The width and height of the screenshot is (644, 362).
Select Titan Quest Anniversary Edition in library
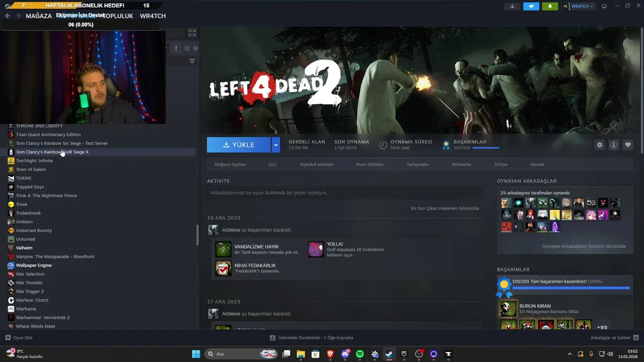(48, 134)
